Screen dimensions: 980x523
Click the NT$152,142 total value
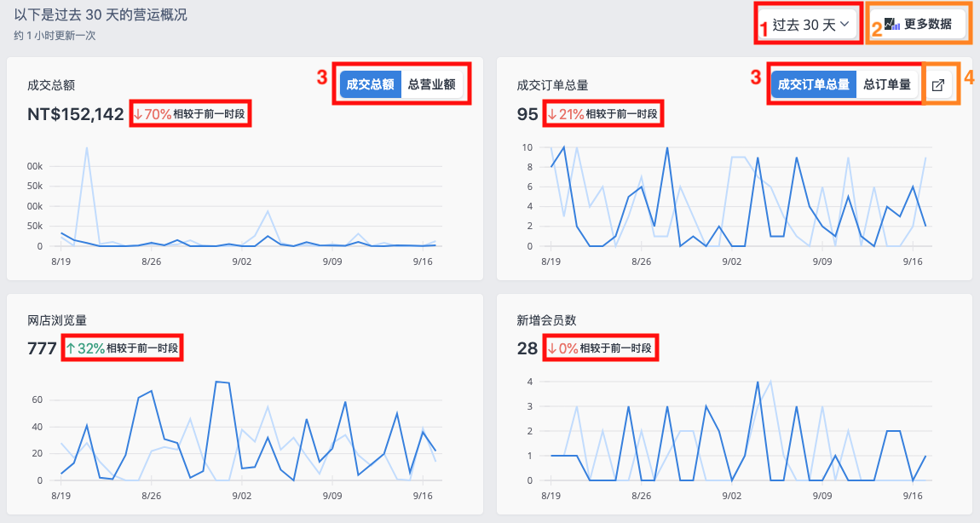click(76, 114)
